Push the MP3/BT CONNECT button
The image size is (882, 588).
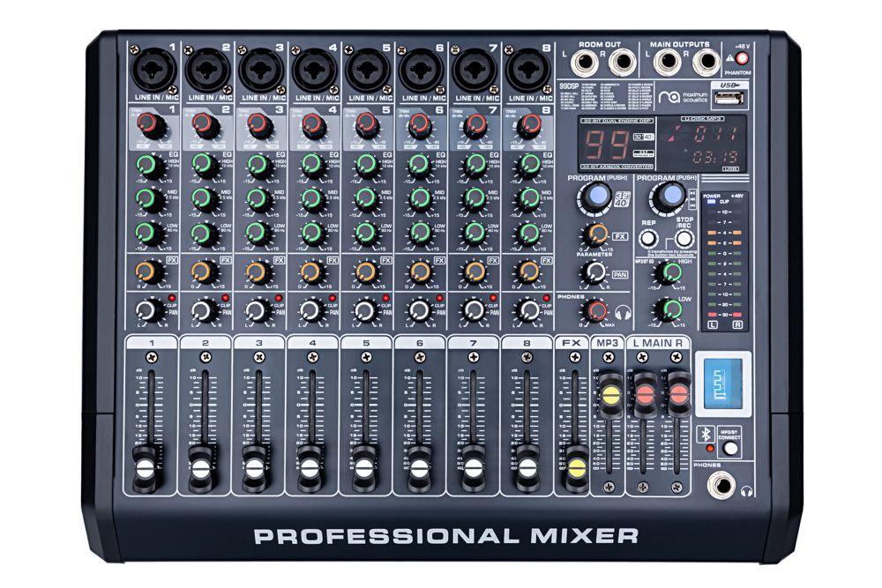click(x=729, y=448)
